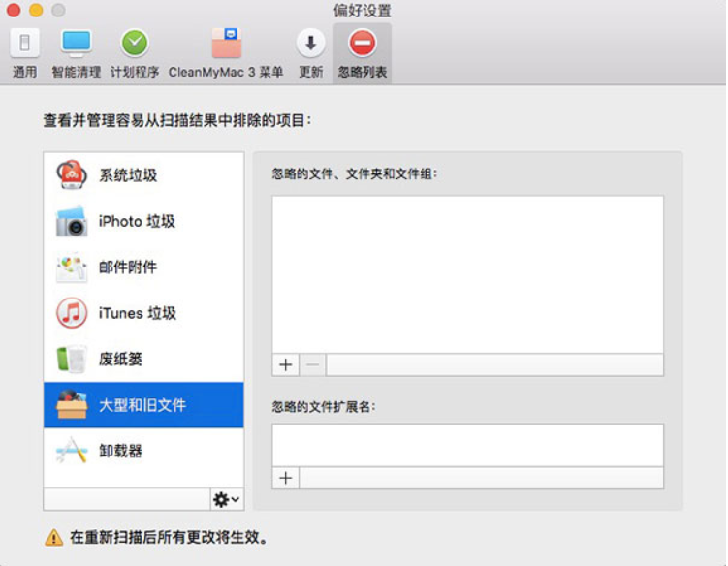Click the 忽略的文件扩展名 list box
This screenshot has height=566, width=728.
467,445
